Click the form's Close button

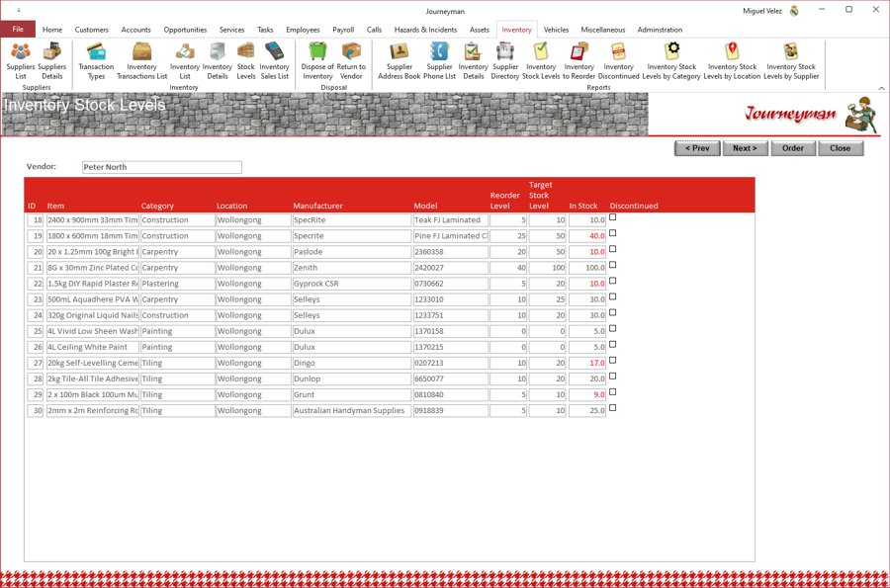tap(841, 148)
